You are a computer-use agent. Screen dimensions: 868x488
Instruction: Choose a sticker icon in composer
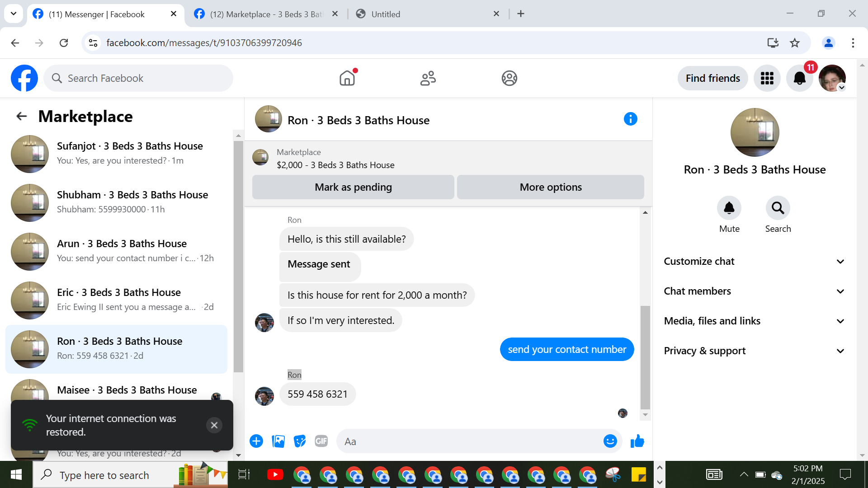coord(299,441)
